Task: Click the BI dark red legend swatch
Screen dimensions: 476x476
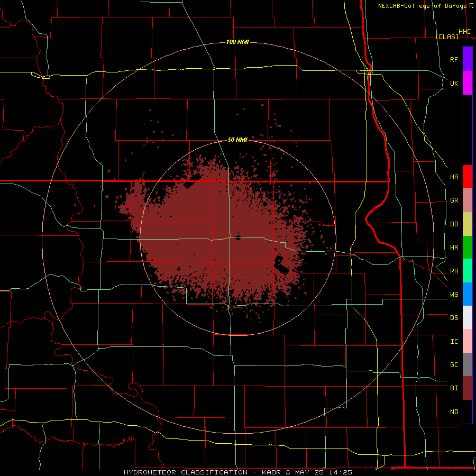Action: [x=467, y=388]
